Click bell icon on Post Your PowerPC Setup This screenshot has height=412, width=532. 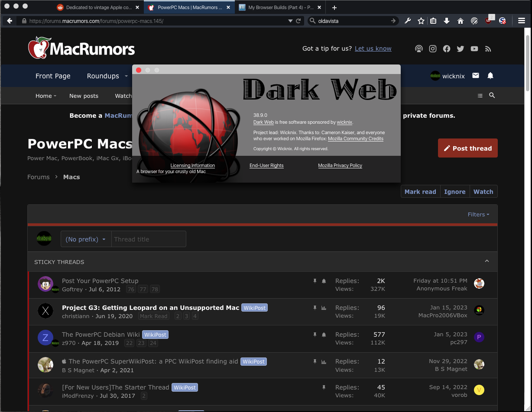324,281
